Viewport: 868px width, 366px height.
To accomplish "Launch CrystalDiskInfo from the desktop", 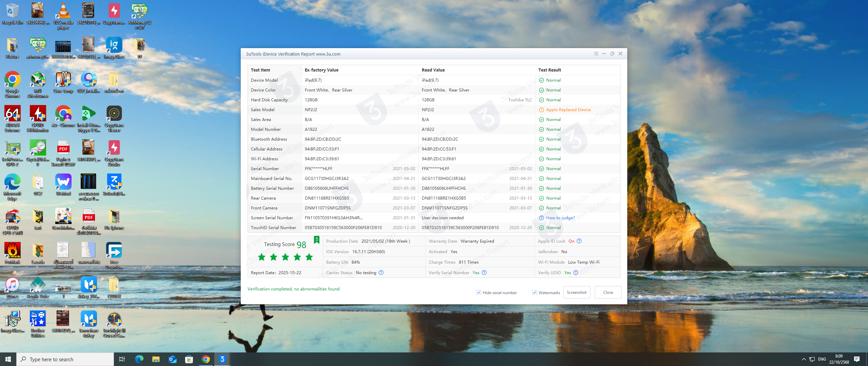I will tap(38, 148).
